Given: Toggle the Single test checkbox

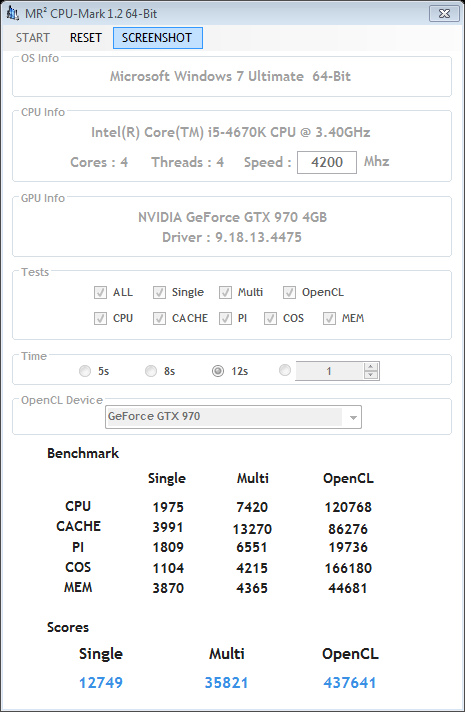Looking at the screenshot, I should coord(159,292).
